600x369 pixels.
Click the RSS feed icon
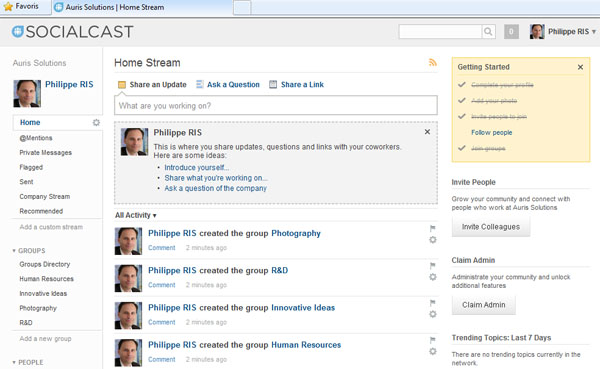(432, 62)
